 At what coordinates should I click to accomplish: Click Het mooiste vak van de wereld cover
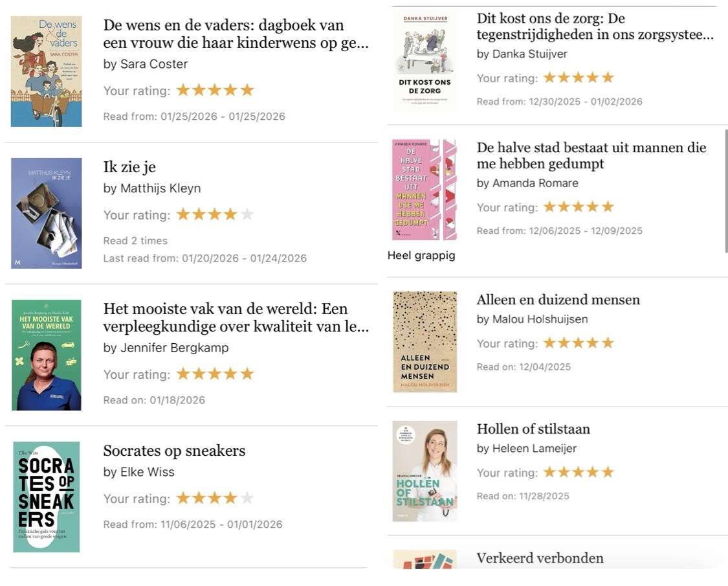click(x=47, y=355)
